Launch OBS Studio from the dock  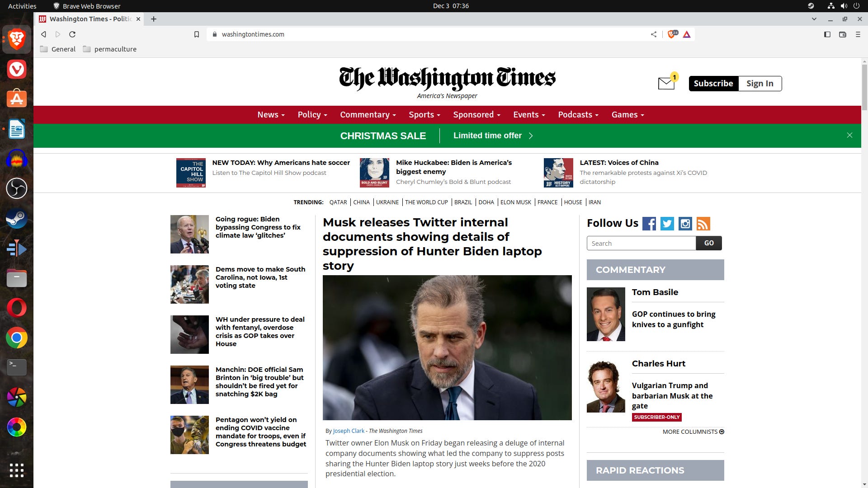(x=17, y=188)
